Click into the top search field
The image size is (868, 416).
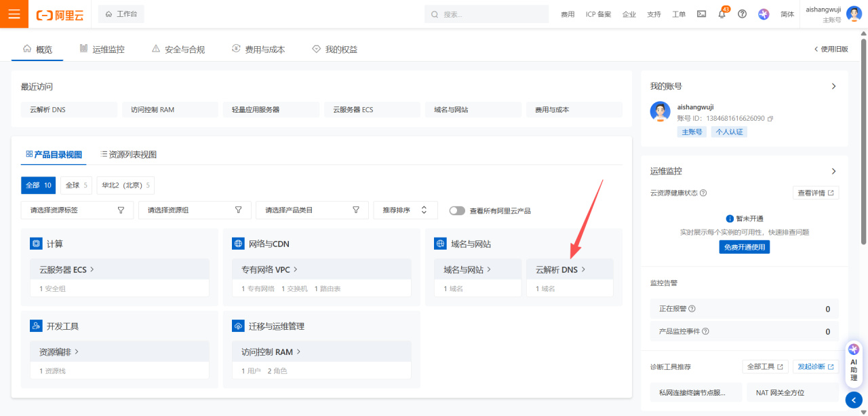click(x=486, y=14)
